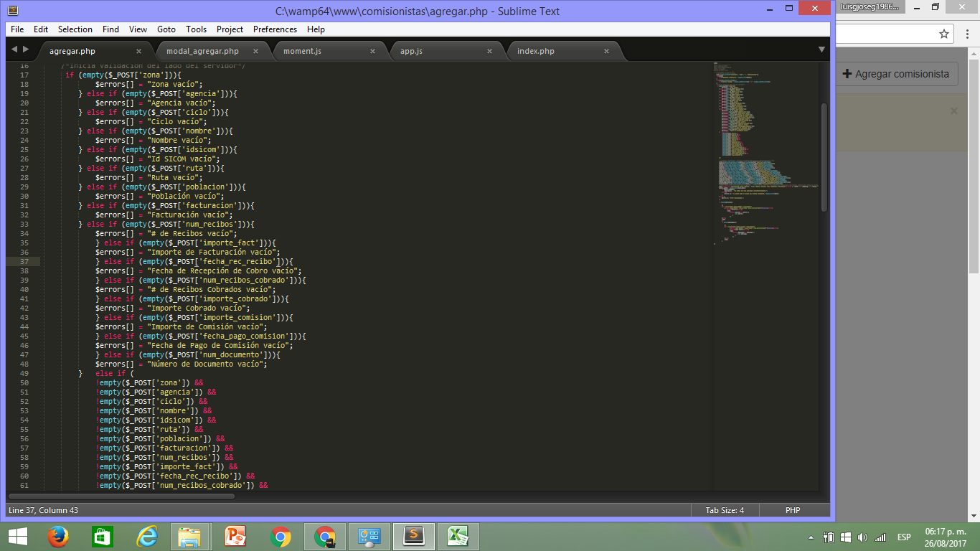The image size is (980, 551).
Task: Click the horizontal scrollbar in editor
Action: pyautogui.click(x=122, y=496)
